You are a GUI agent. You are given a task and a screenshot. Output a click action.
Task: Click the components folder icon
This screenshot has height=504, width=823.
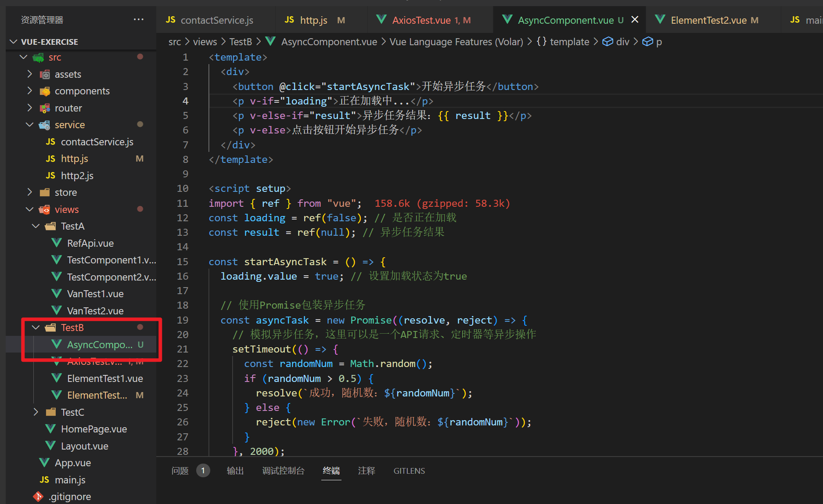[x=44, y=91]
